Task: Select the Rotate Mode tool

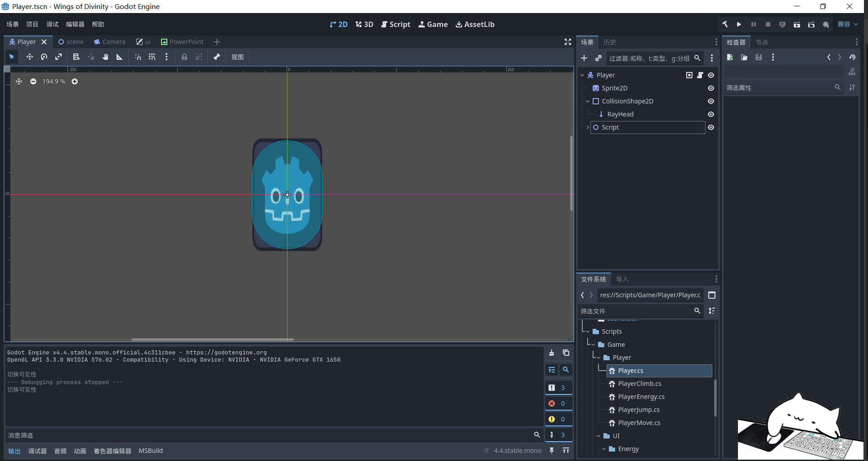Action: 44,57
